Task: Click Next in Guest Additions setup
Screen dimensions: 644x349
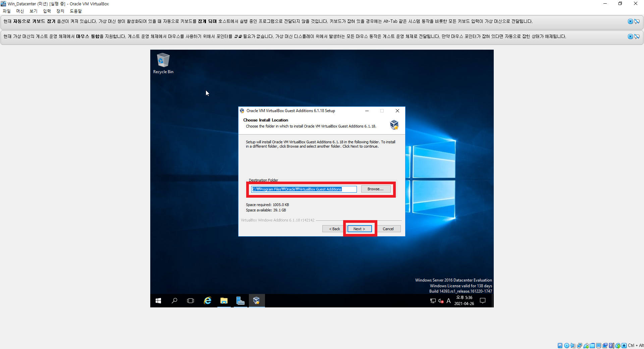Action: 359,229
